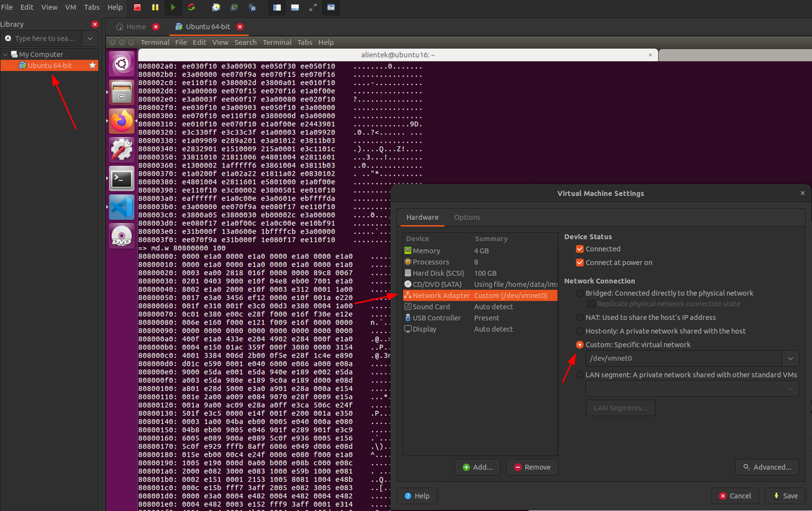812x511 pixels.
Task: Open the Library search filter dropdown arrow
Action: pyautogui.click(x=90, y=39)
